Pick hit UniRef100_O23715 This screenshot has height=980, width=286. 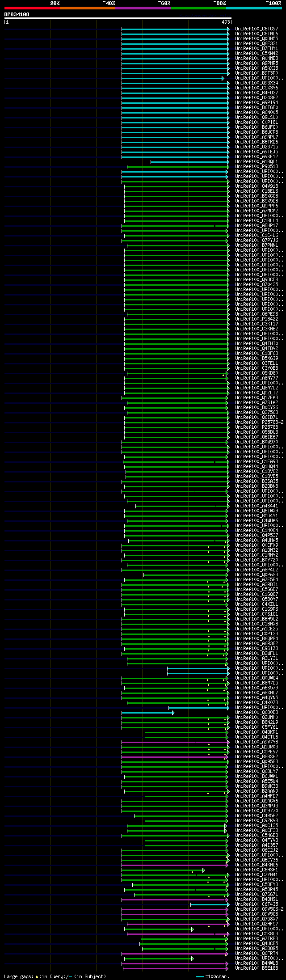pos(257,147)
